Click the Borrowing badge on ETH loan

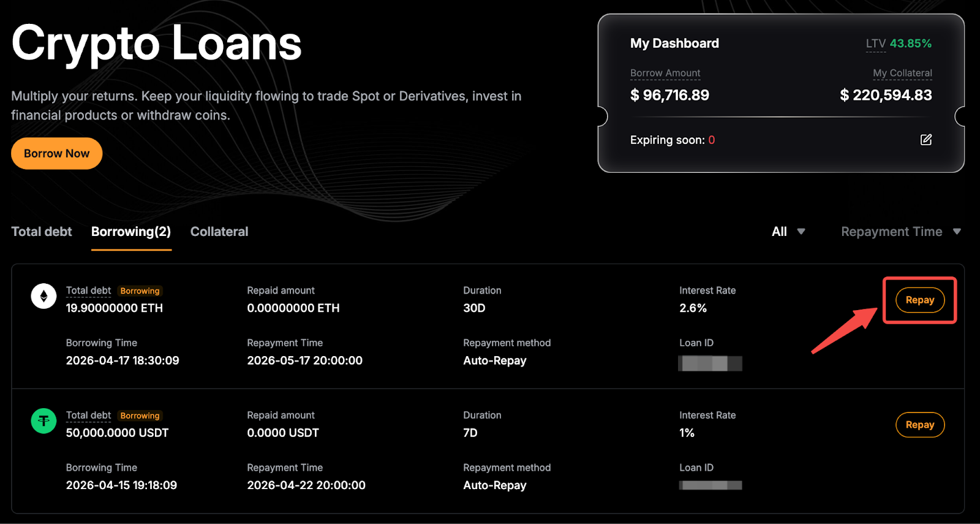click(140, 291)
